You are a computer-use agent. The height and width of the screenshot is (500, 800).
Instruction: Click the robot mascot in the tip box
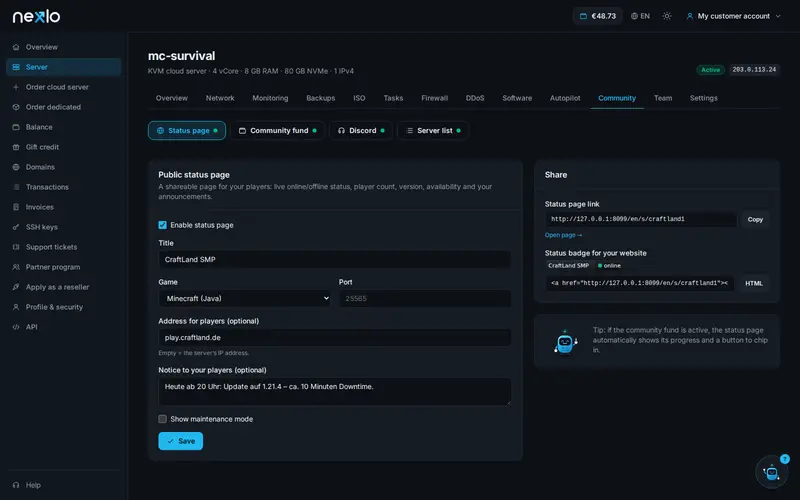tap(565, 341)
